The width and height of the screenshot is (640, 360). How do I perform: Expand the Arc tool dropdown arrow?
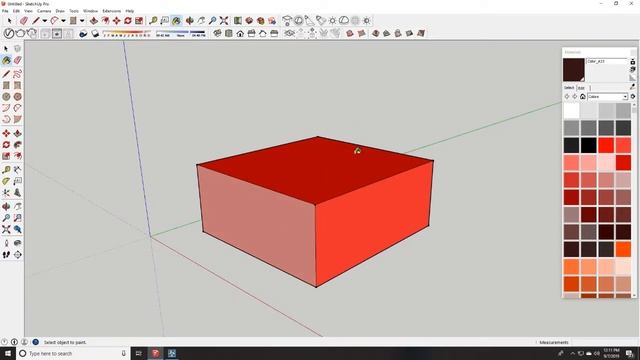click(x=63, y=21)
